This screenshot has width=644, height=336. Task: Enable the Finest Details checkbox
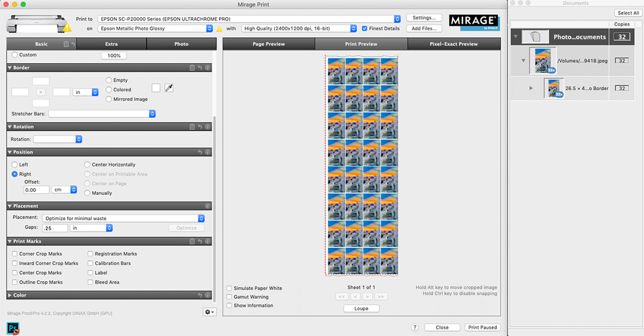pyautogui.click(x=364, y=28)
